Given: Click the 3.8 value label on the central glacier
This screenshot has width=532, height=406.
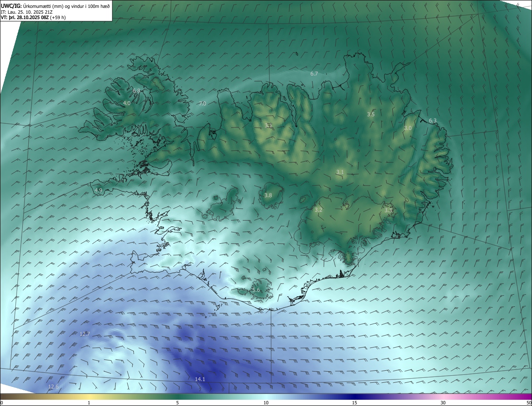Looking at the screenshot, I should click(x=268, y=195).
